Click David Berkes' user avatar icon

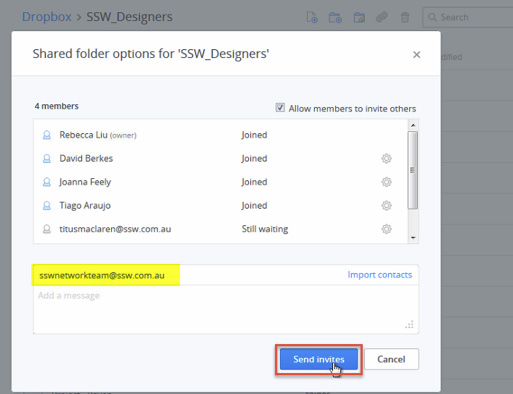(47, 159)
